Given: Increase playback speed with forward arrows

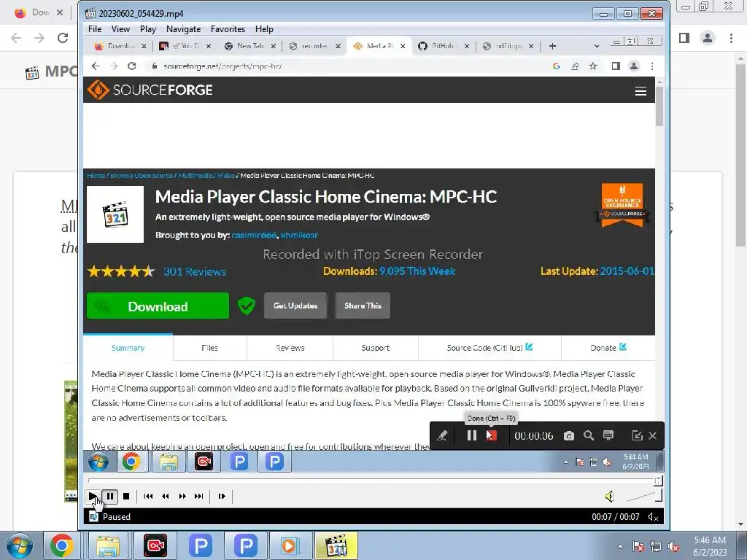Looking at the screenshot, I should coord(182,496).
